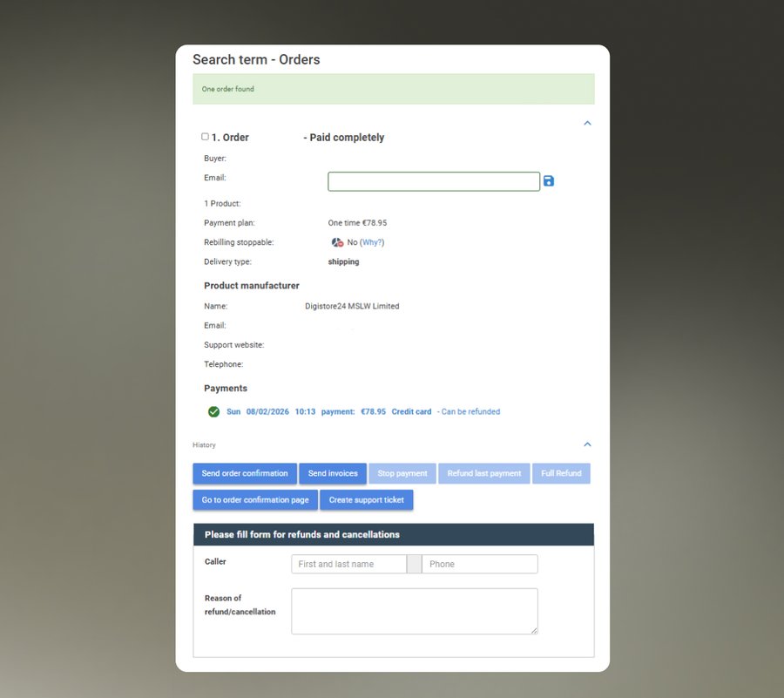The height and width of the screenshot is (698, 784).
Task: Click the Support website label
Action: pos(234,345)
